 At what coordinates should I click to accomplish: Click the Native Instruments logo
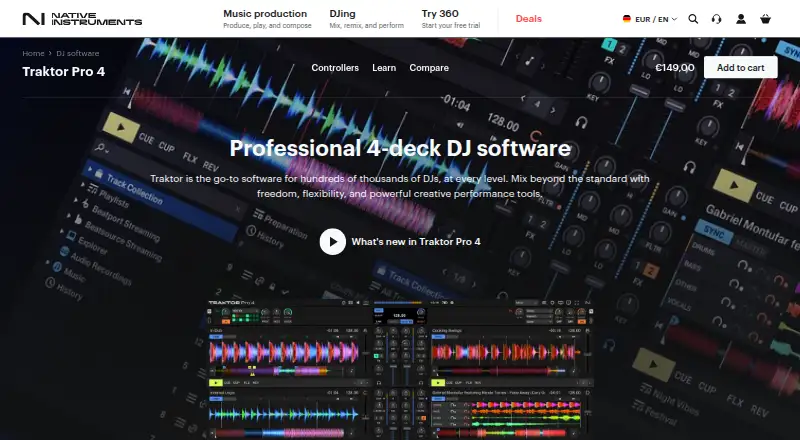[82, 19]
